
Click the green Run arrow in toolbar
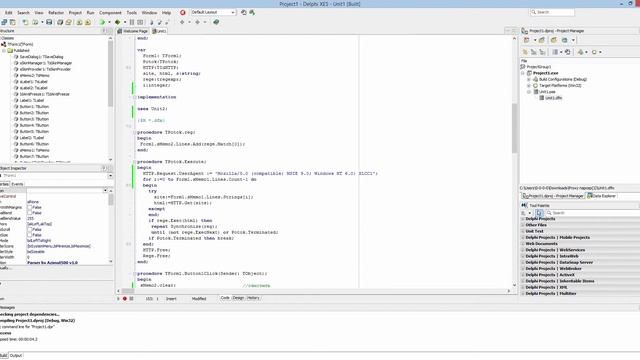tap(102, 22)
